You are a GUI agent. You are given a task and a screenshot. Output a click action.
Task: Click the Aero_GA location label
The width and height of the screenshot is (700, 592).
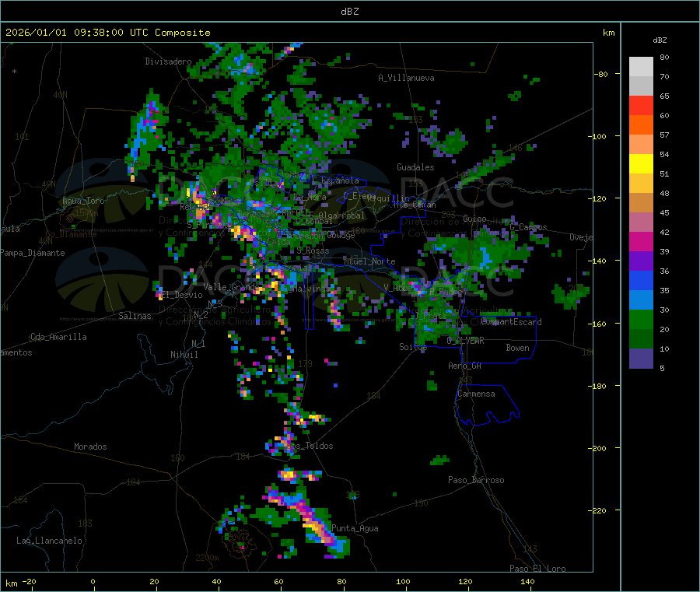coord(464,366)
